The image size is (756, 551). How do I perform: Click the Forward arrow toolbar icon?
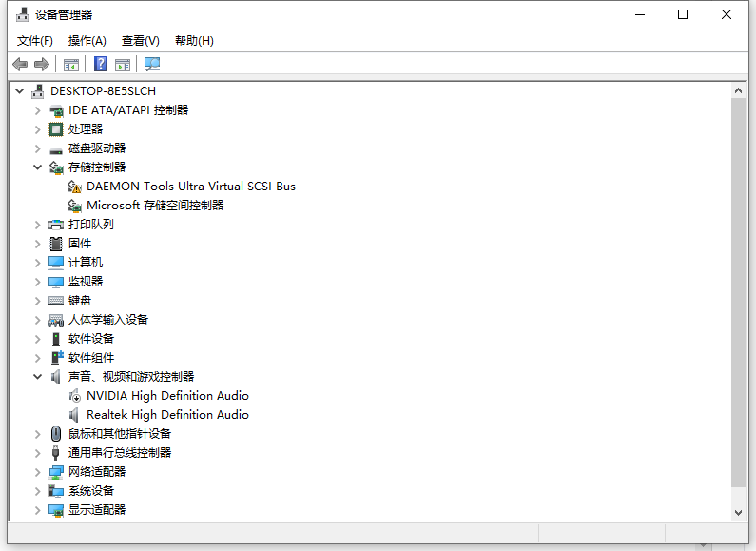click(x=41, y=64)
